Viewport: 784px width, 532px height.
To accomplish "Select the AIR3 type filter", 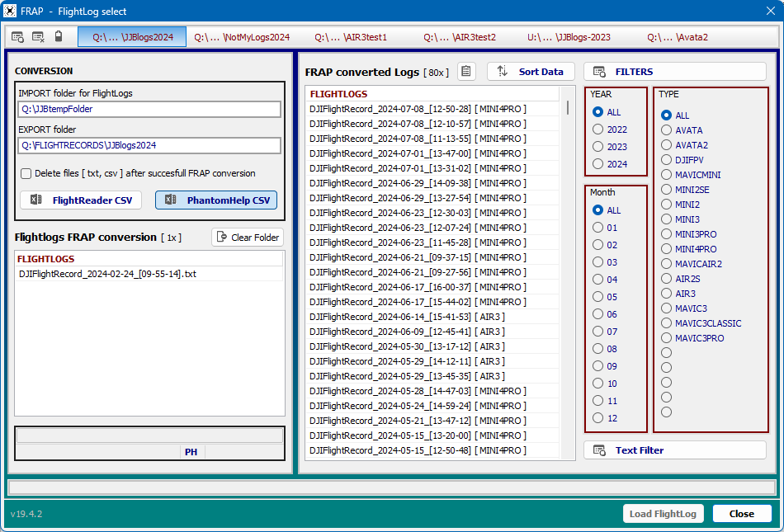I will pyautogui.click(x=666, y=294).
